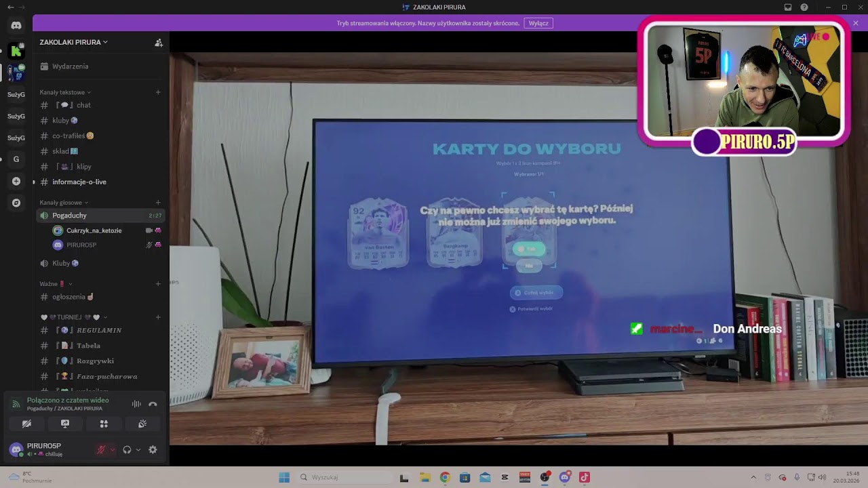Open the Wydarzenia events entry
The image size is (868, 488).
click(100, 66)
